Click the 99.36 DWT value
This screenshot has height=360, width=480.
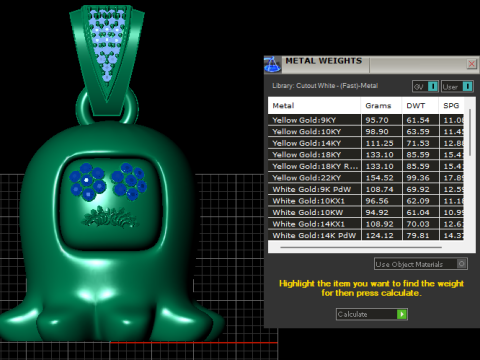click(x=418, y=178)
